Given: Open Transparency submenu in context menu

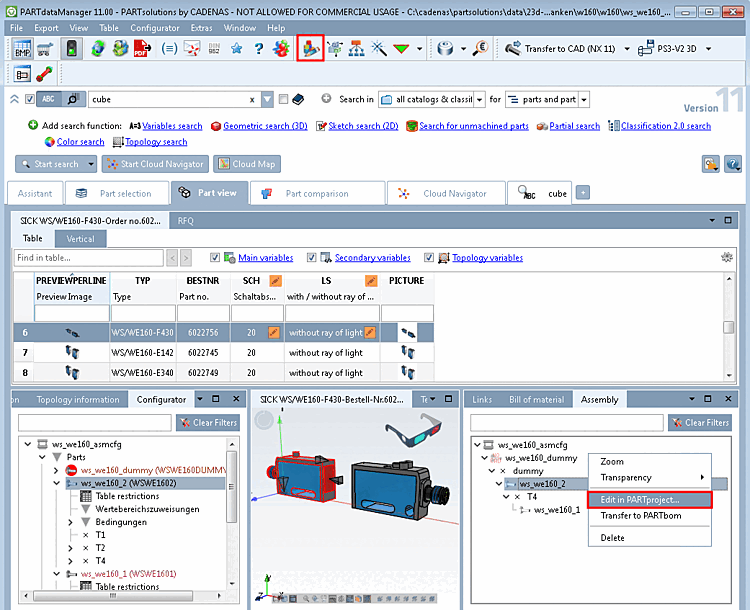Looking at the screenshot, I should [x=650, y=477].
